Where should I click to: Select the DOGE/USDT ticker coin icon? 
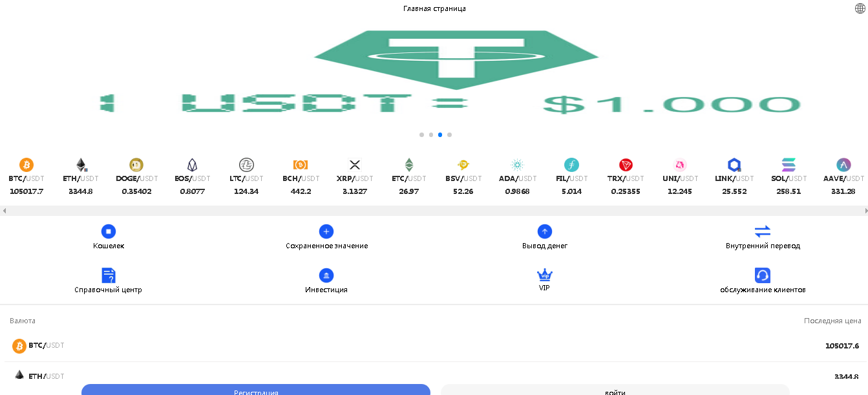click(136, 165)
